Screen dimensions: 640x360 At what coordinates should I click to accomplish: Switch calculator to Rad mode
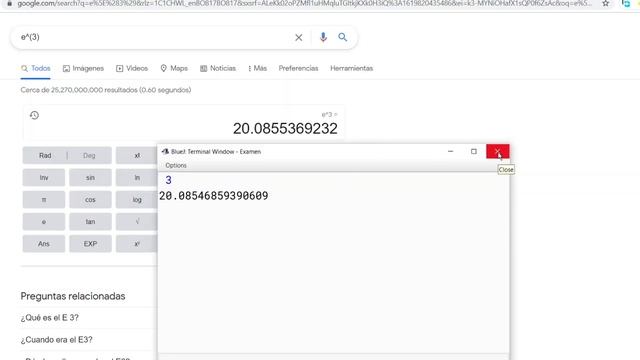[45, 156]
